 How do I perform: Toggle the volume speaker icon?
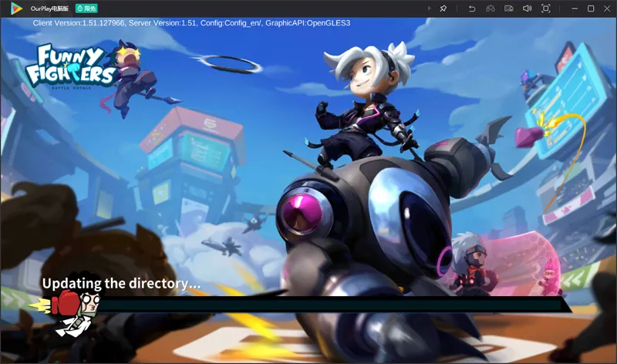(528, 8)
